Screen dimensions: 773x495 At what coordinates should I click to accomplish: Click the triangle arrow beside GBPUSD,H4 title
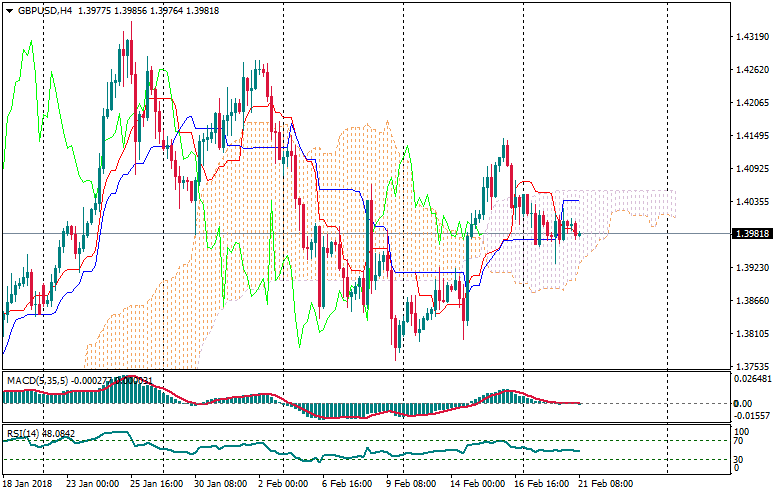[10, 11]
